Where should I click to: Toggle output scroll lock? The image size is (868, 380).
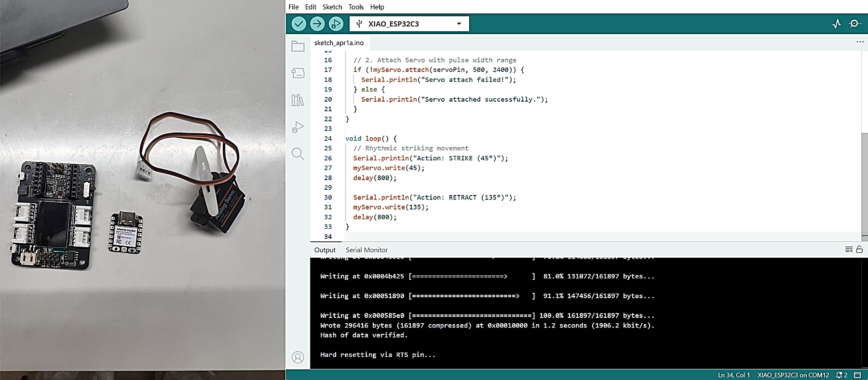859,249
